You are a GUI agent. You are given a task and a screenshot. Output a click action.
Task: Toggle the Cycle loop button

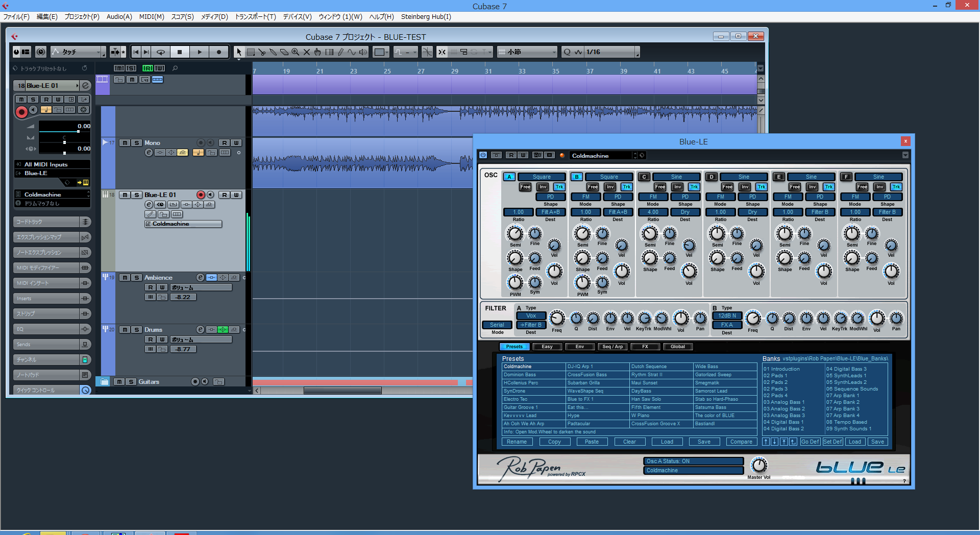click(160, 52)
